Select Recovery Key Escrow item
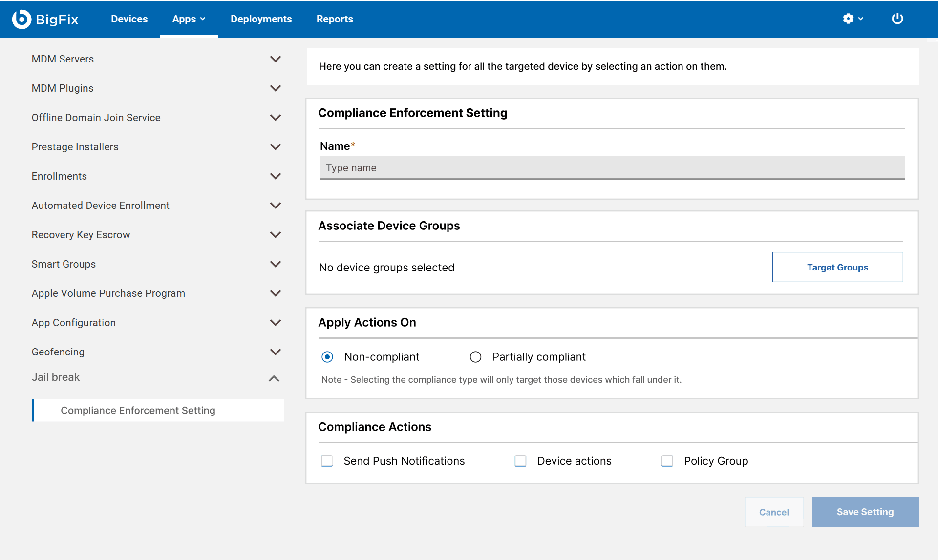938x560 pixels. (81, 235)
